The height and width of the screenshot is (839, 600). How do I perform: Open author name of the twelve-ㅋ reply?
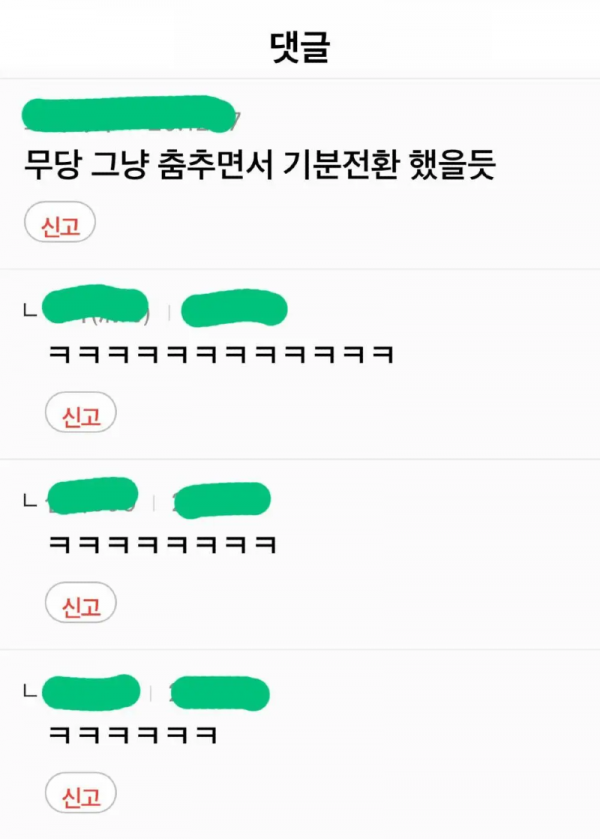coord(95,305)
